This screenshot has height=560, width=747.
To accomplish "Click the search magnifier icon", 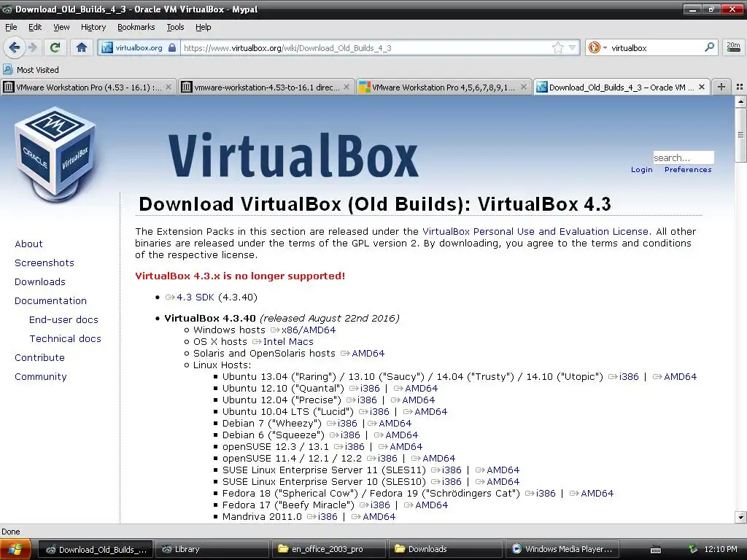I will point(709,47).
